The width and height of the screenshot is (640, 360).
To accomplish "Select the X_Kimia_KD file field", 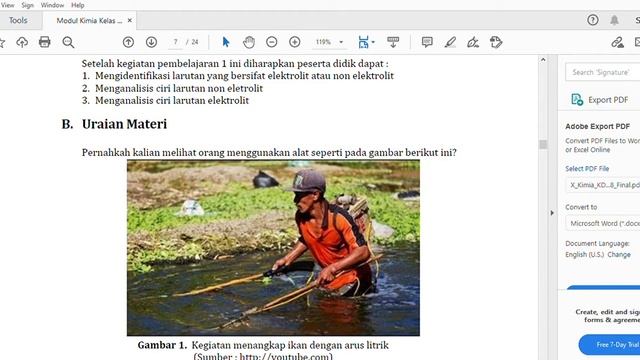I will tap(603, 185).
